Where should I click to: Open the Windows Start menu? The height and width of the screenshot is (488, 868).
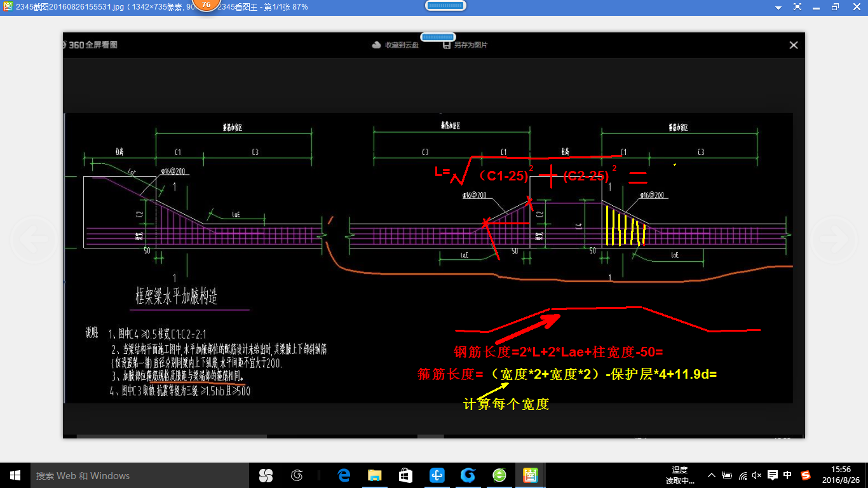(x=15, y=475)
